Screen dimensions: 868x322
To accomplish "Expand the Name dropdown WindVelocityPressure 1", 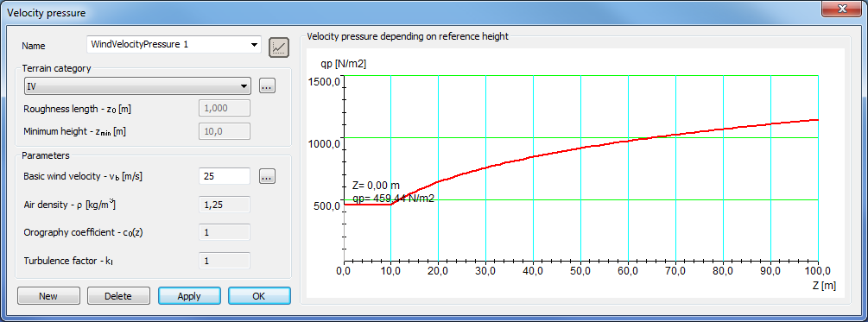I will tap(254, 45).
